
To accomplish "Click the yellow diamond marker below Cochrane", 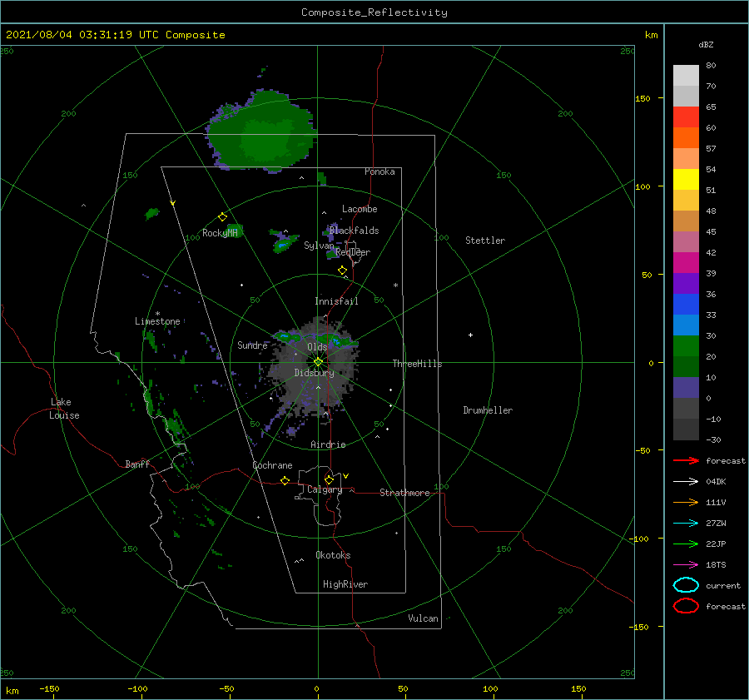I will click(x=285, y=481).
